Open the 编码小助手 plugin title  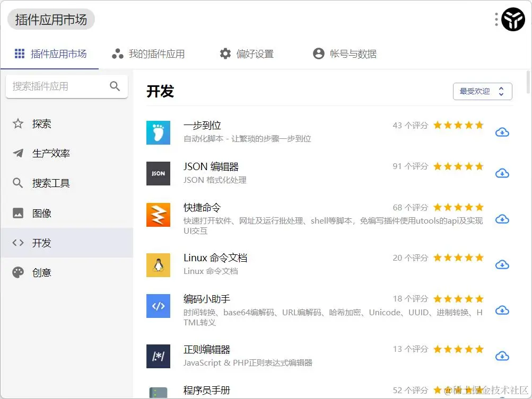point(207,299)
